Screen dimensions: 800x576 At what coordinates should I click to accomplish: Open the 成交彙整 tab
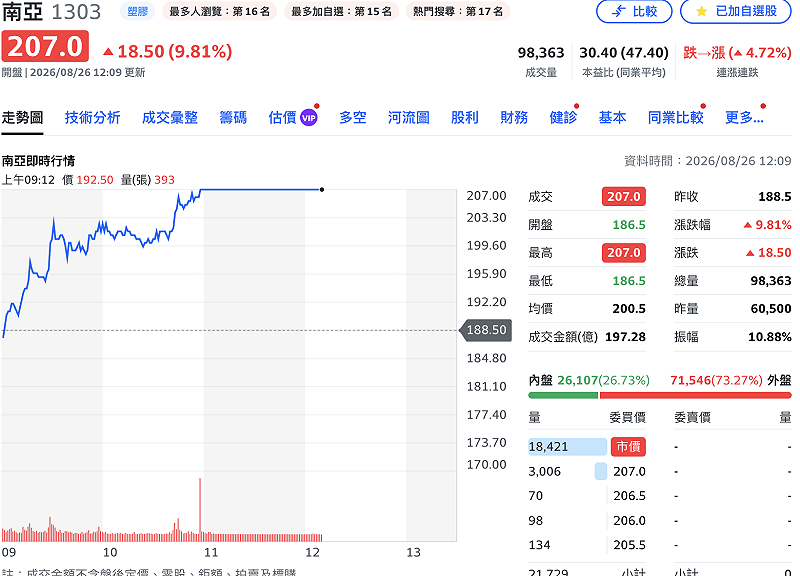[170, 118]
